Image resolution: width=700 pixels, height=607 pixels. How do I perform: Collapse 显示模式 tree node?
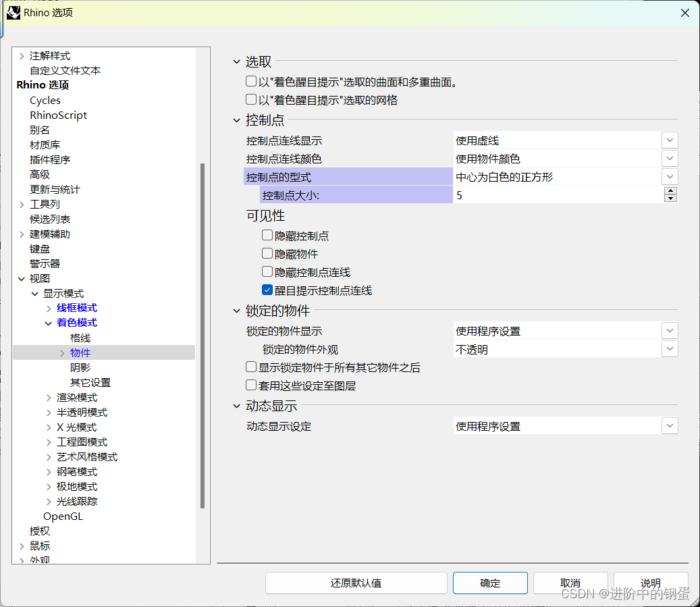pyautogui.click(x=35, y=294)
